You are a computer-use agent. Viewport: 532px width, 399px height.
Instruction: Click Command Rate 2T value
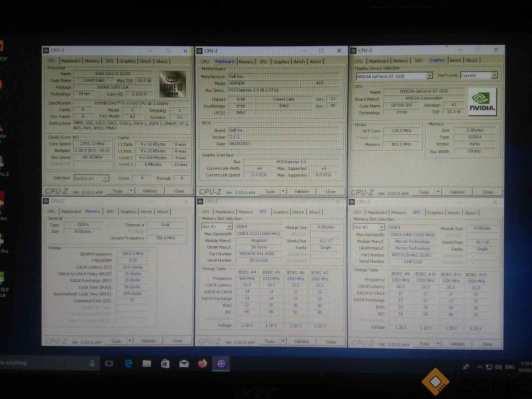pyautogui.click(x=132, y=301)
